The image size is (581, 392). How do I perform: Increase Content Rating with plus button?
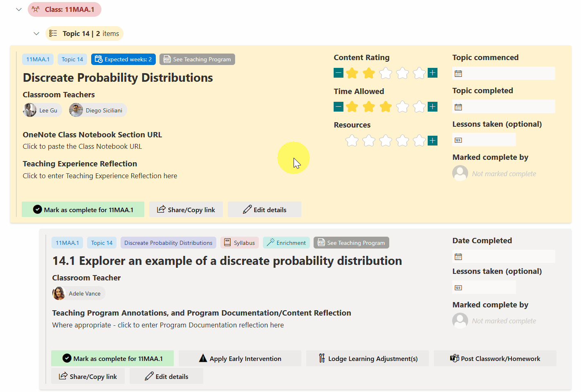433,73
